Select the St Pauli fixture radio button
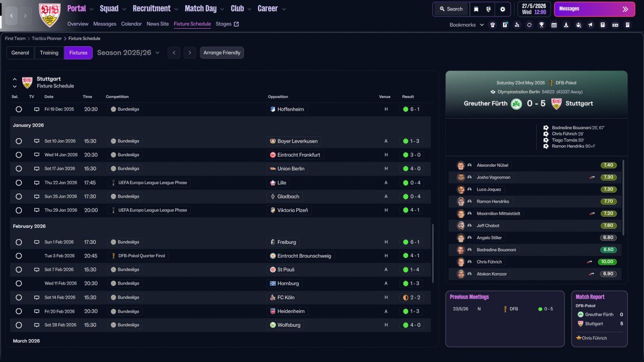Image resolution: width=644 pixels, height=362 pixels. click(x=19, y=269)
